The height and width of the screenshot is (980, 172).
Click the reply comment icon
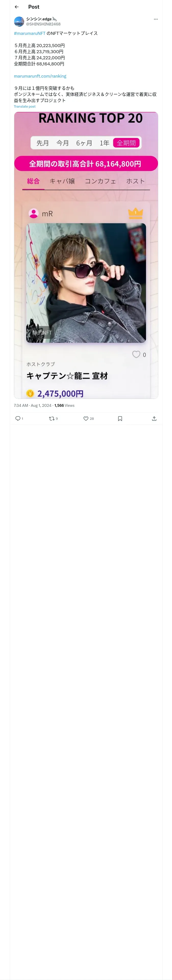(18, 419)
